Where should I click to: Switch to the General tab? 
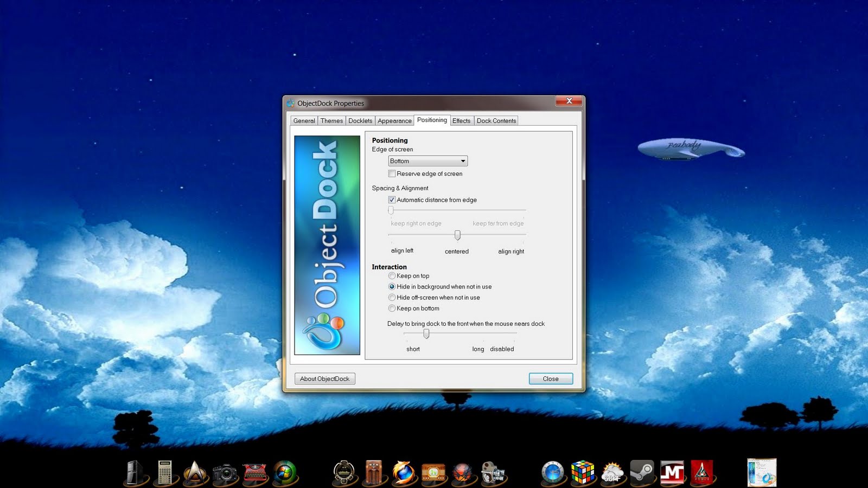(304, 121)
